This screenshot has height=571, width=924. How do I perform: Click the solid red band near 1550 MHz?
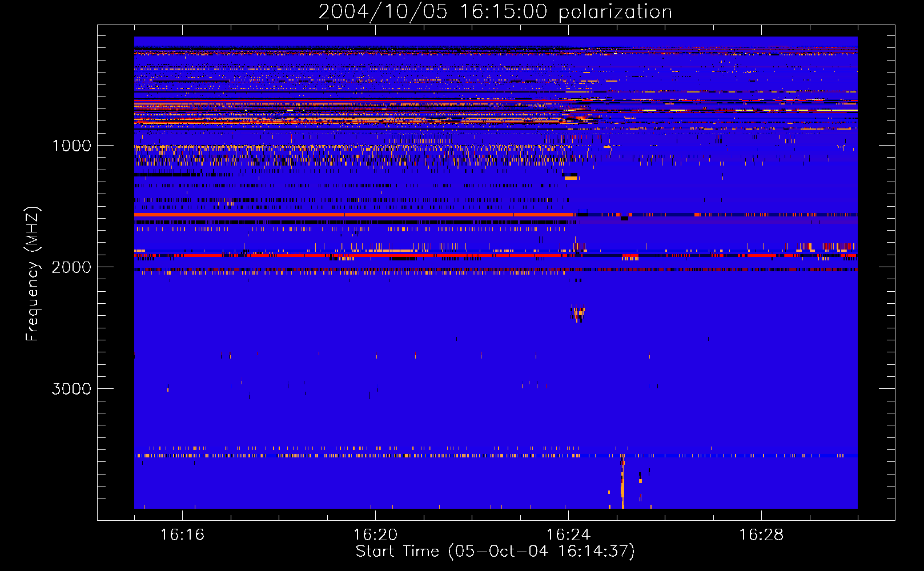tap(354, 215)
